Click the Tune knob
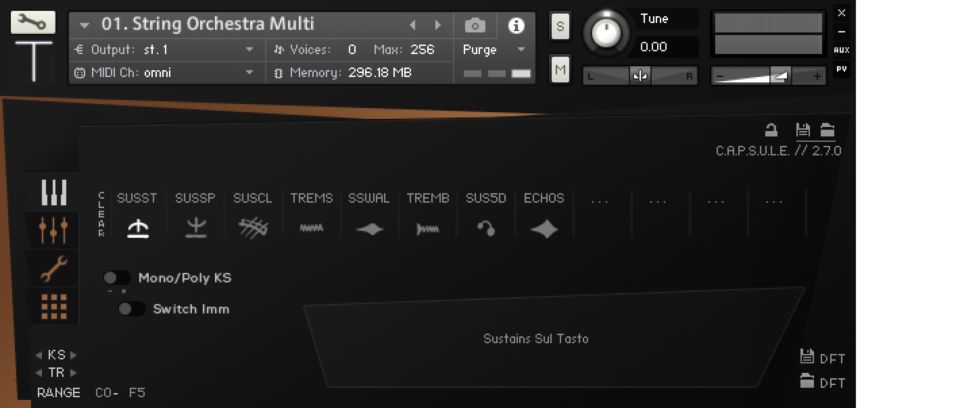The width and height of the screenshot is (960, 408). tap(604, 32)
